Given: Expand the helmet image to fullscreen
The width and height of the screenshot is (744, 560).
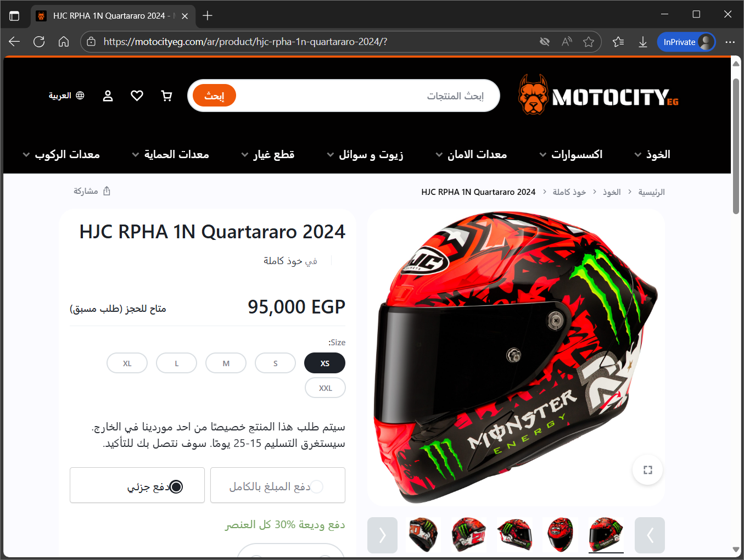Looking at the screenshot, I should click(x=648, y=470).
